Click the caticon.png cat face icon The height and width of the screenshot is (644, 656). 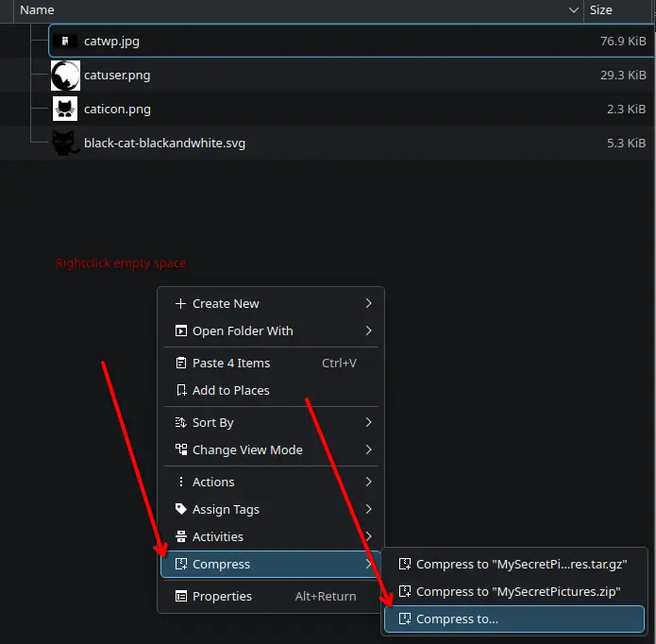click(x=65, y=110)
